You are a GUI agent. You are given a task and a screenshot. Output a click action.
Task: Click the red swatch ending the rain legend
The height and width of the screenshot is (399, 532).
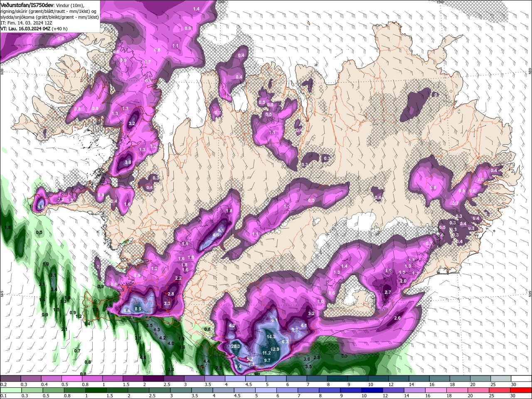click(520, 390)
